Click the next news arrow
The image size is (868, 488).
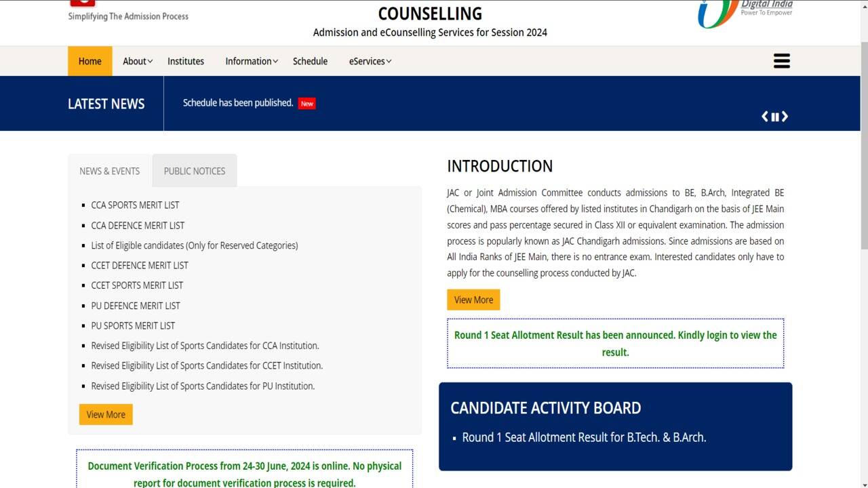(x=785, y=117)
